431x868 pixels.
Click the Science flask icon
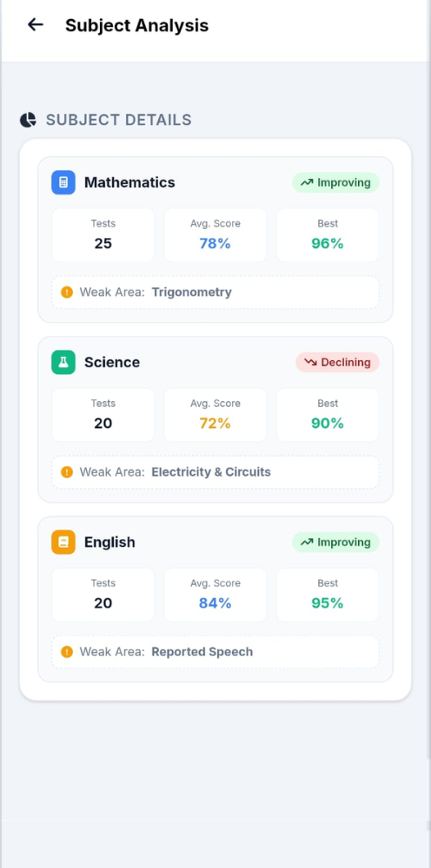[x=63, y=362]
